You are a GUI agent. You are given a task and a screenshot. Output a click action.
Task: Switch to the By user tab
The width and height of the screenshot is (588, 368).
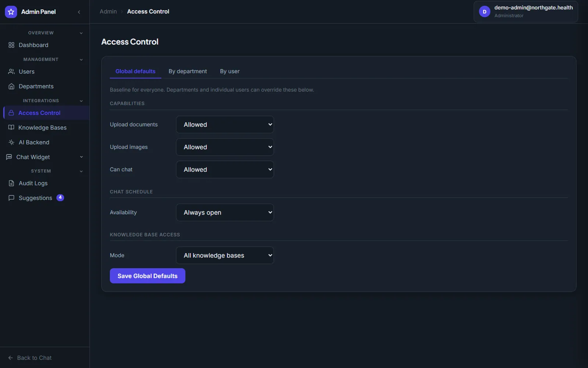tap(230, 71)
